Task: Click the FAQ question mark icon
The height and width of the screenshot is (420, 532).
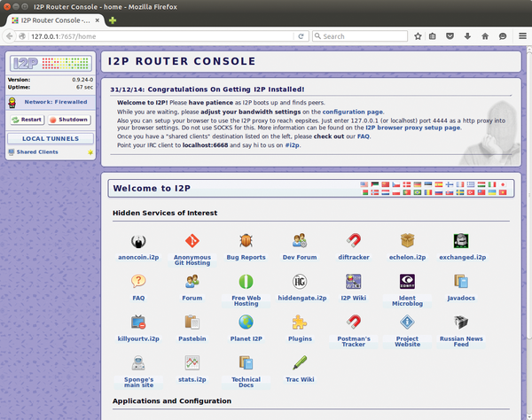Action: click(138, 282)
